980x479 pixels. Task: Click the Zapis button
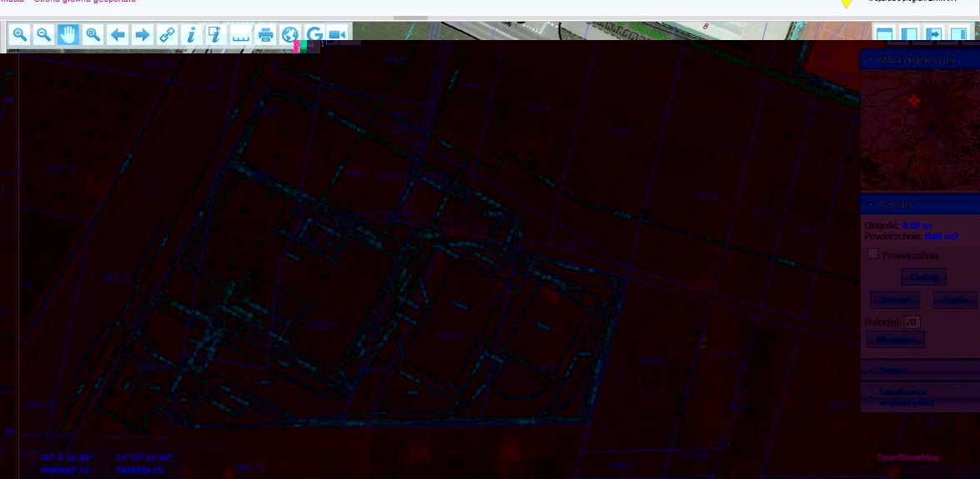954,300
